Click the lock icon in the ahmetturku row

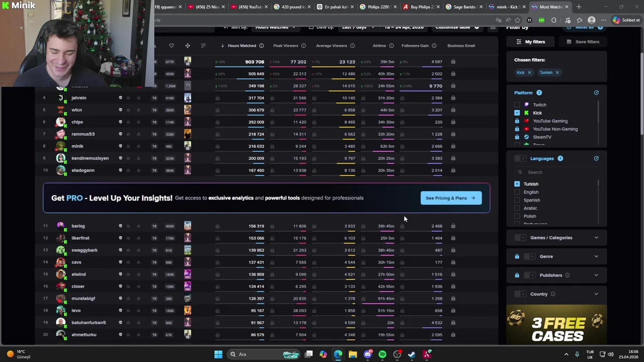click(x=453, y=335)
